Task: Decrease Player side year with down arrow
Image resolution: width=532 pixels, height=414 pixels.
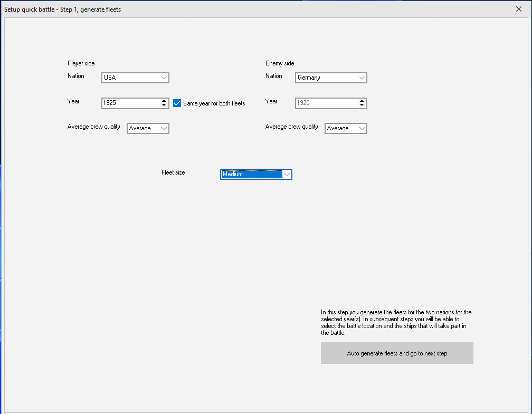Action: click(164, 105)
